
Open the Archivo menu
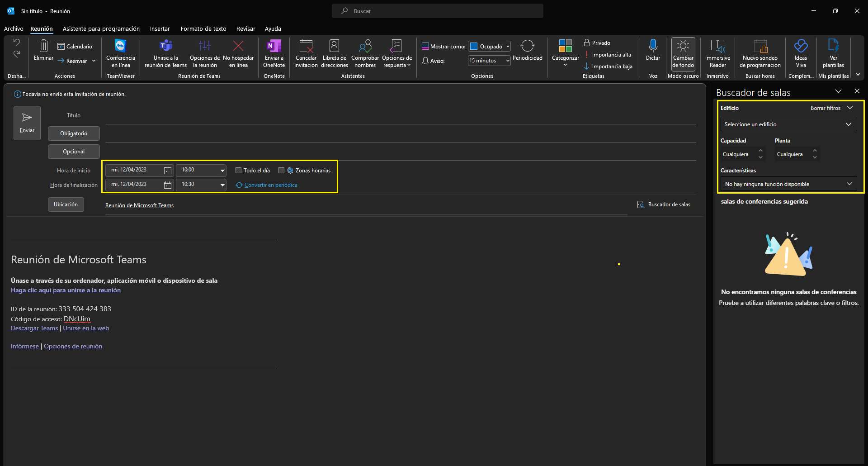coord(14,29)
